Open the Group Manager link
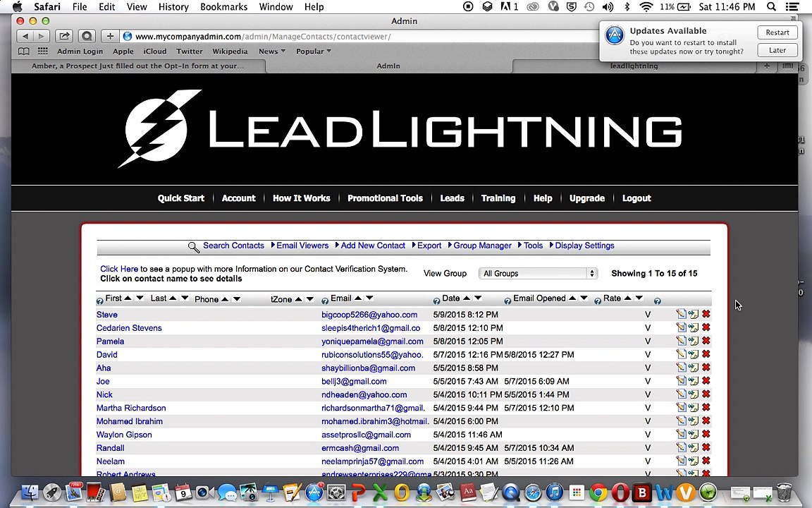Viewport: 812px width, 508px height. click(482, 246)
